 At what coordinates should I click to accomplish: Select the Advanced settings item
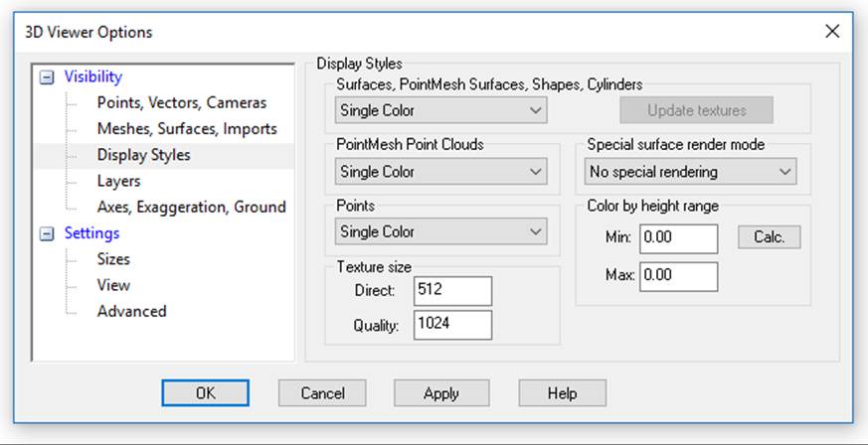131,311
